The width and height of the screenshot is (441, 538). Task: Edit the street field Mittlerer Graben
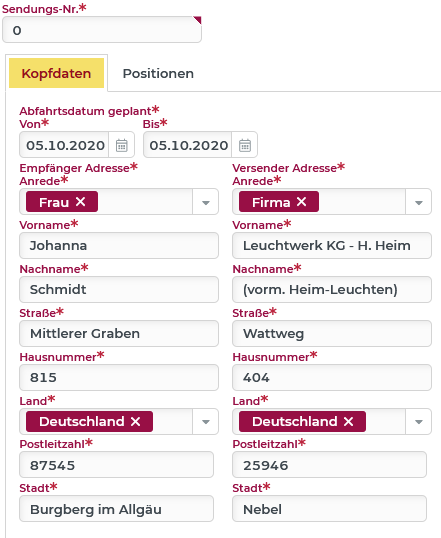119,334
